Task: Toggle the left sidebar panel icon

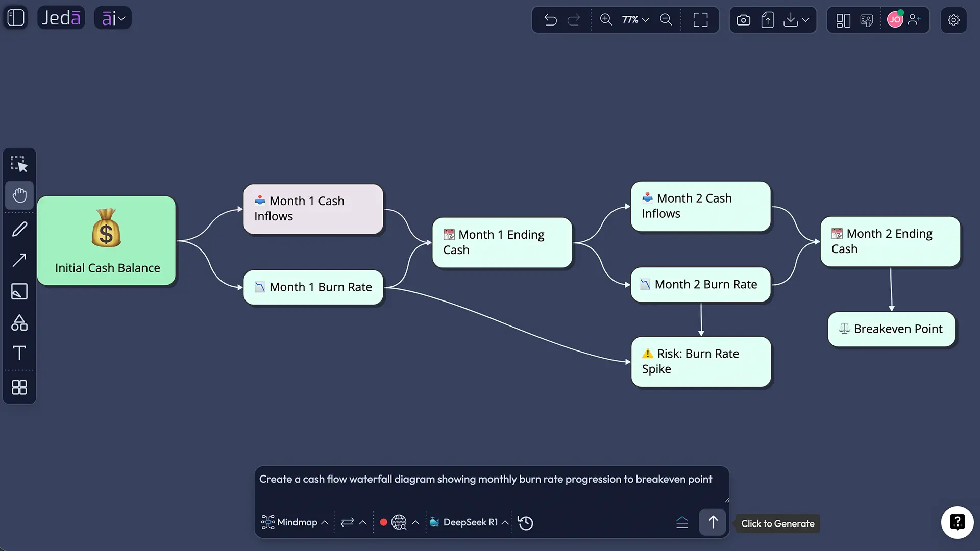Action: pos(16,18)
